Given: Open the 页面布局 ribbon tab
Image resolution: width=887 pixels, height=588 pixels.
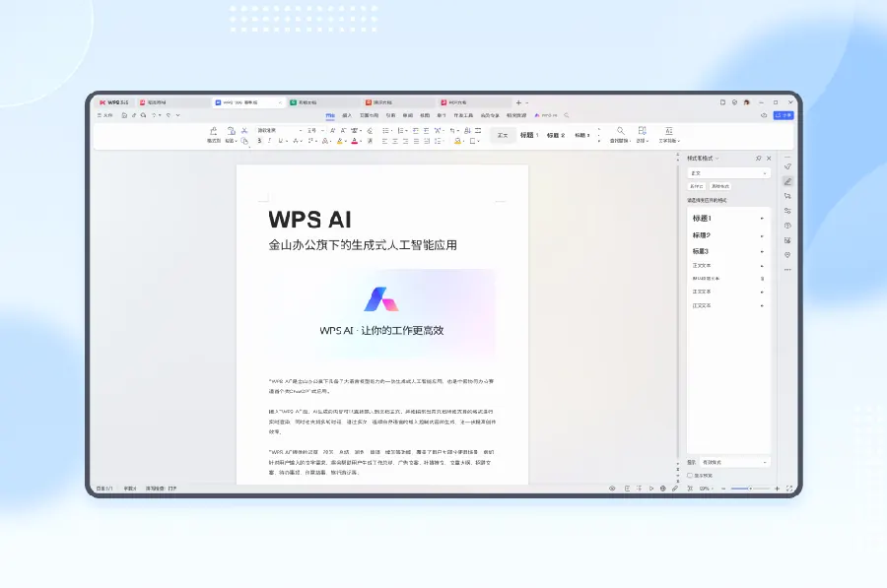Looking at the screenshot, I should 369,115.
